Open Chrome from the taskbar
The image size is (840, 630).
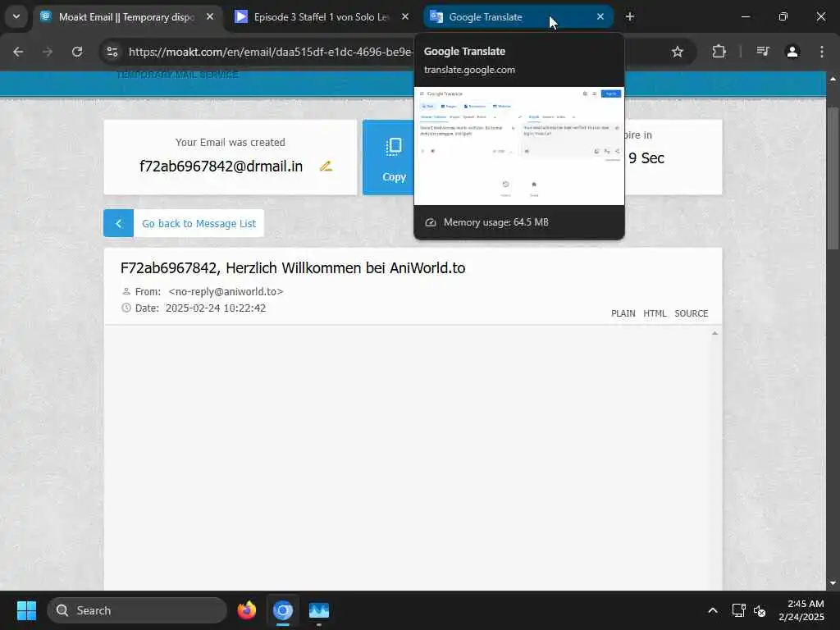[x=283, y=610]
